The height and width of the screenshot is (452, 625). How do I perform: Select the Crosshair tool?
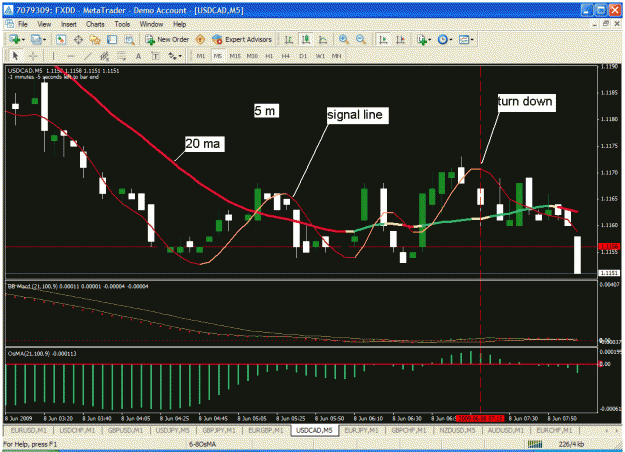tap(33, 56)
